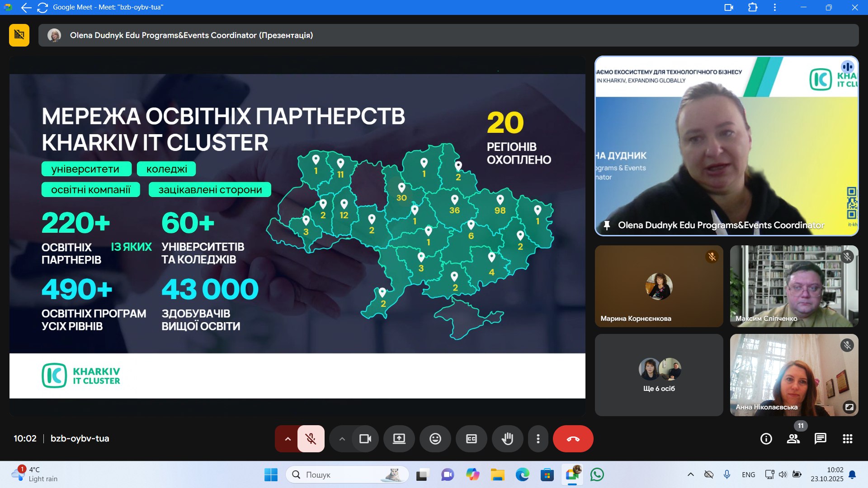Click the present screen icon
This screenshot has height=488, width=868.
pos(399,439)
